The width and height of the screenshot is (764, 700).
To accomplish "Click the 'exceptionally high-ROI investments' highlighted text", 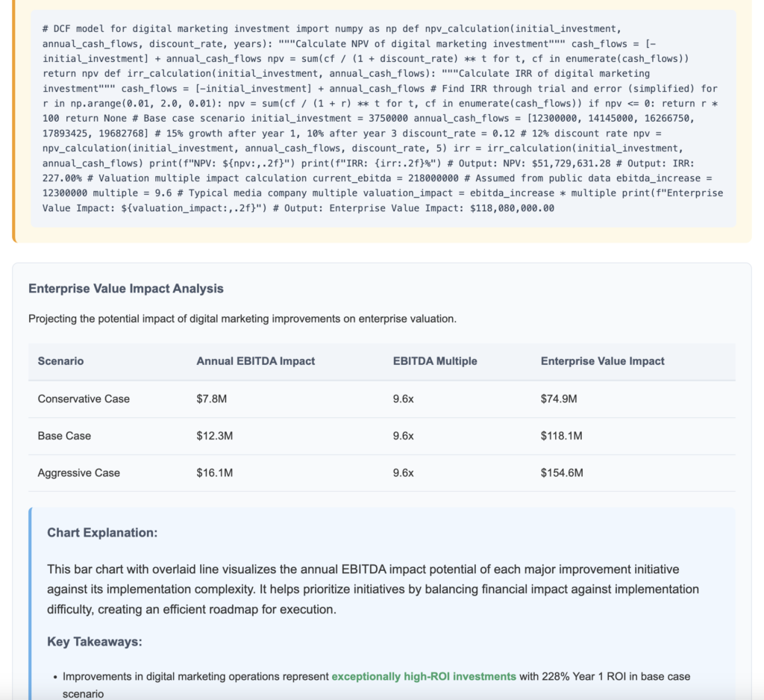I will coord(423,676).
